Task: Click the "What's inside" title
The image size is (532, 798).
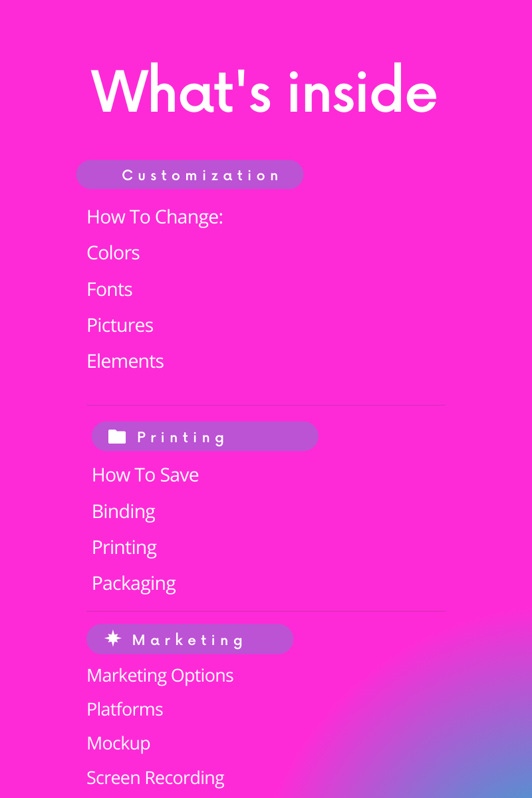Action: pyautogui.click(x=265, y=91)
